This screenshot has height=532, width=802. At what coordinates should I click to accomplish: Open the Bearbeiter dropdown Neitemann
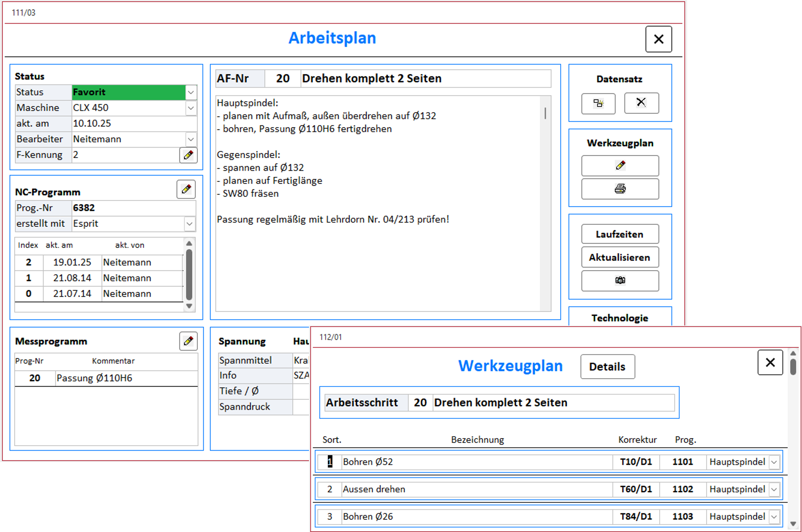coord(191,139)
